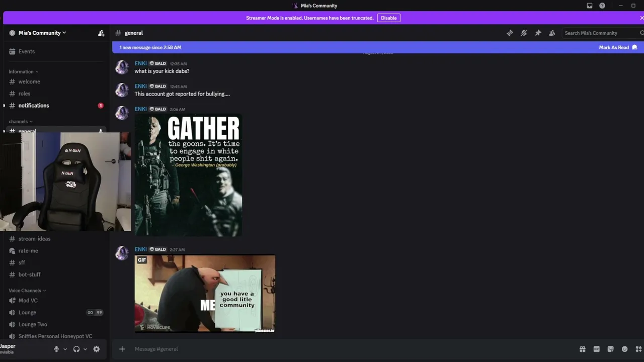Screen dimensions: 644x362
Task: Click ENKI username on 2:27 AM message
Action: tap(140, 249)
